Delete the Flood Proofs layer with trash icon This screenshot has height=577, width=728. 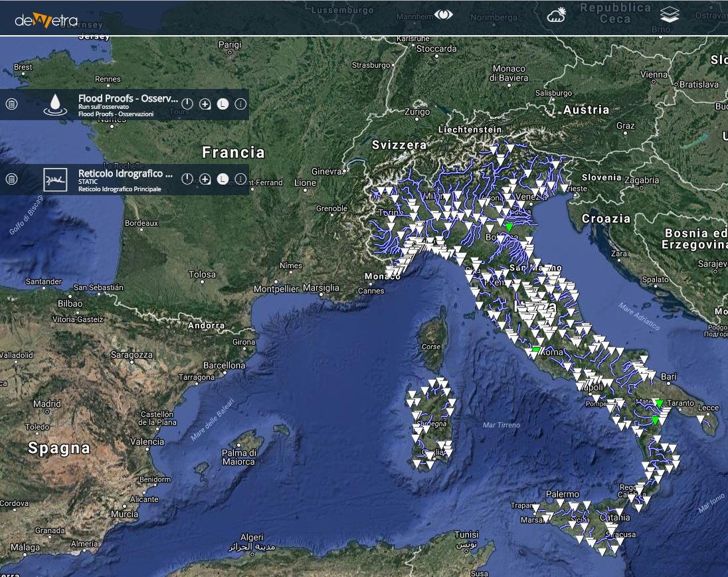pyautogui.click(x=11, y=104)
